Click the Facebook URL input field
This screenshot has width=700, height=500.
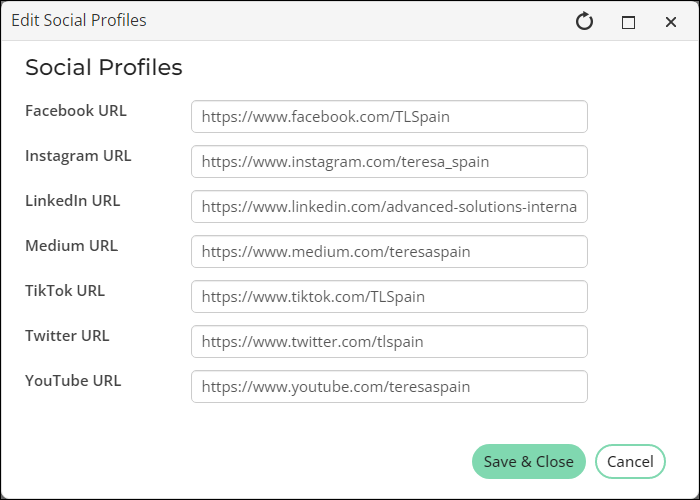click(389, 117)
